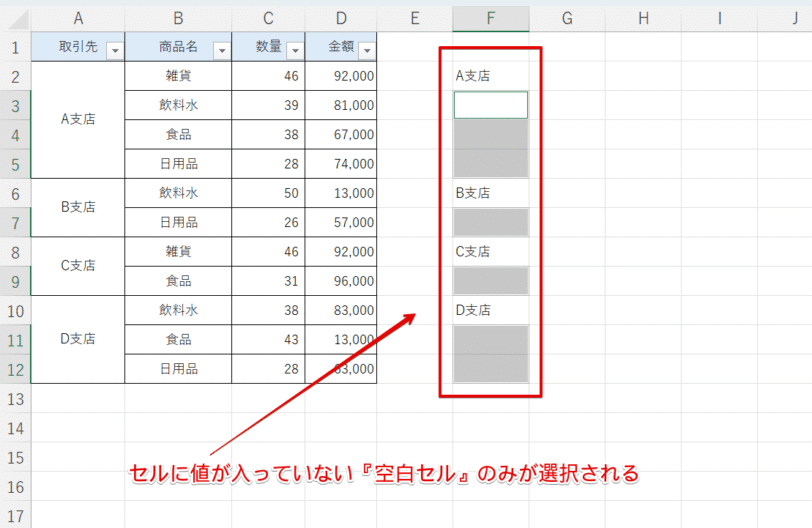Click merged cell A支店 in column A
This screenshot has height=528, width=812.
tap(78, 120)
